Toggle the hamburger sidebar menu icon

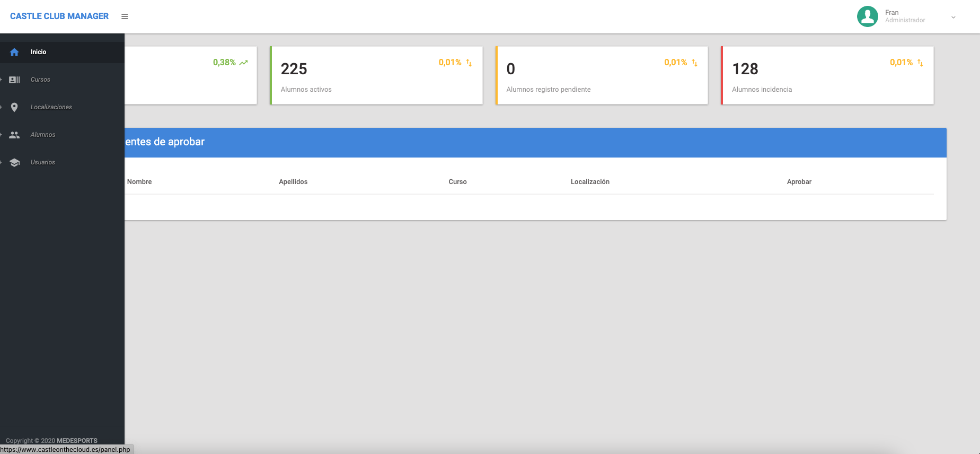[125, 16]
